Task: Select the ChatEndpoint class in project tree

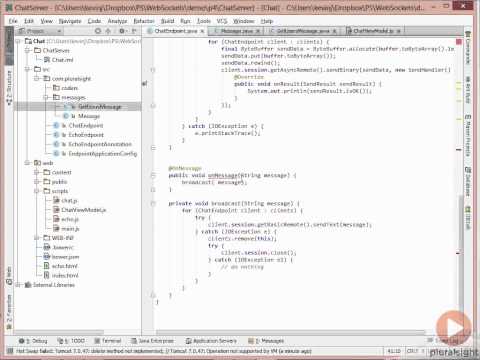Action: tap(79, 125)
